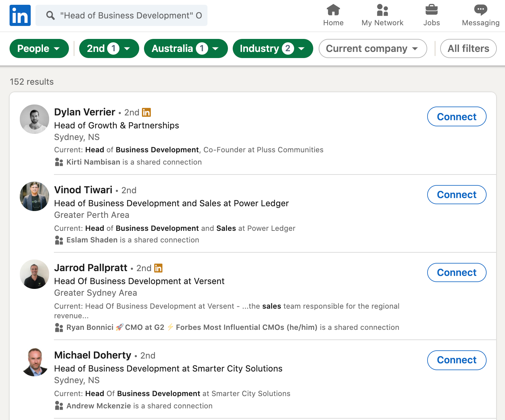Viewport: 505px width, 420px height.
Task: Click the LinkedIn home logo
Action: point(20,15)
